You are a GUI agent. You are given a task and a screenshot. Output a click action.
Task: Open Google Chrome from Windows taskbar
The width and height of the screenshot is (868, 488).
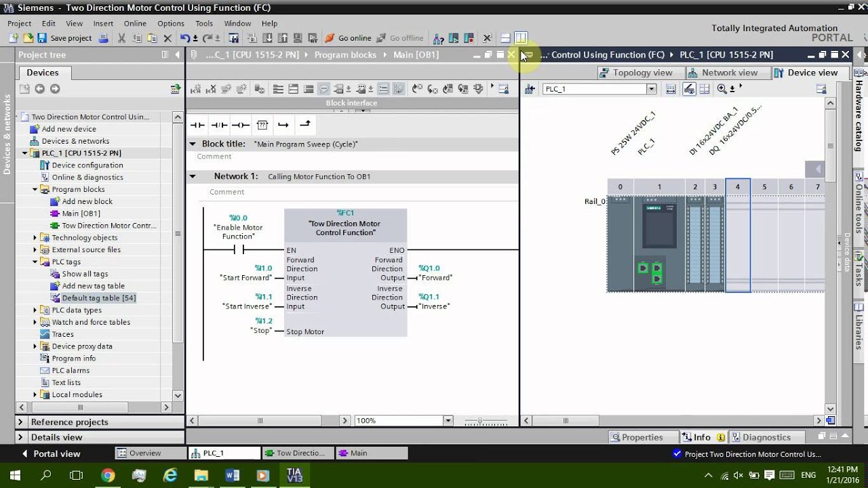(108, 475)
